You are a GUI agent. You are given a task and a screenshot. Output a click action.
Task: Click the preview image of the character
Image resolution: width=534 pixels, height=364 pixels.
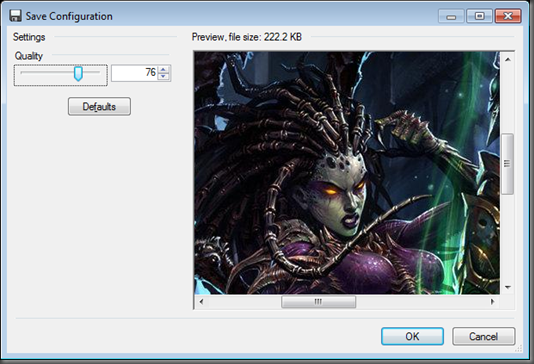(347, 173)
